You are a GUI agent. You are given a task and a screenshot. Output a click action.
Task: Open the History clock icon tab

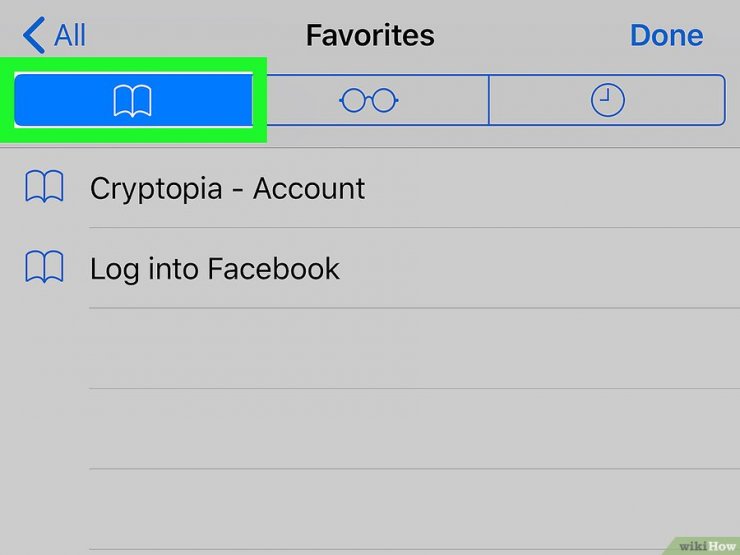tap(607, 100)
